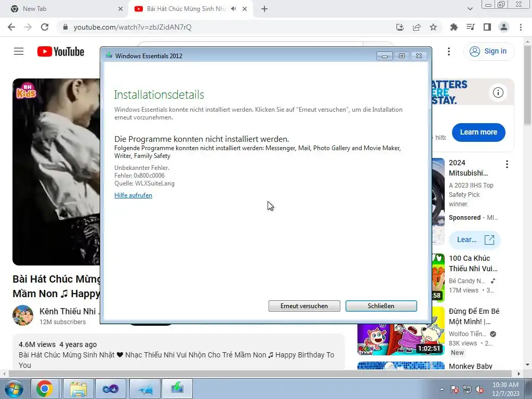Open a new browser tab with plus

click(264, 9)
